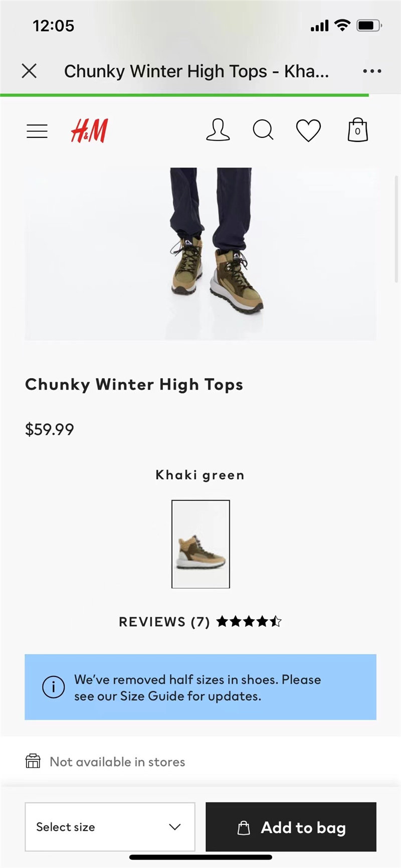Click the star rating display
Image resolution: width=401 pixels, height=868 pixels.
coord(249,622)
